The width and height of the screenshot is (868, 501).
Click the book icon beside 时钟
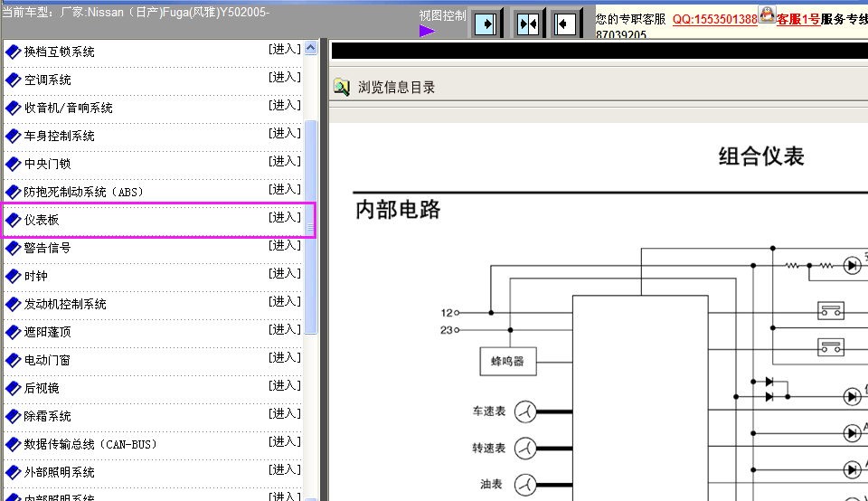pyautogui.click(x=13, y=276)
